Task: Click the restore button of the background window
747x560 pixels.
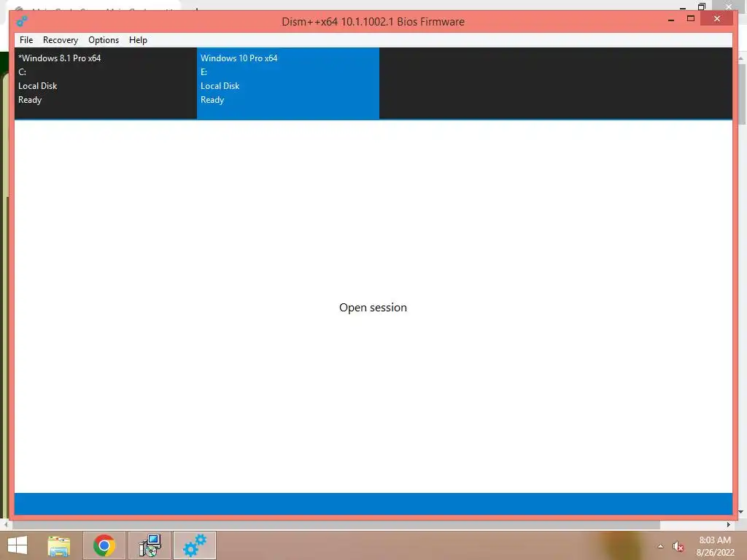Action: tap(701, 6)
